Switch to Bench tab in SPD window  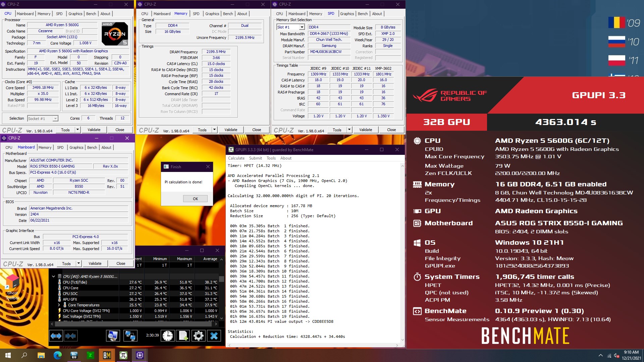click(363, 14)
